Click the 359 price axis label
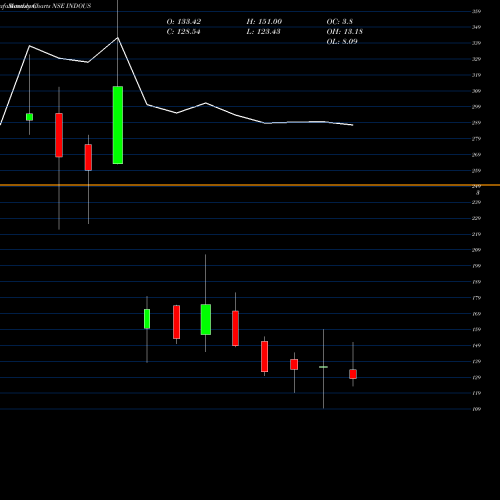The image size is (500, 500). (x=476, y=11)
